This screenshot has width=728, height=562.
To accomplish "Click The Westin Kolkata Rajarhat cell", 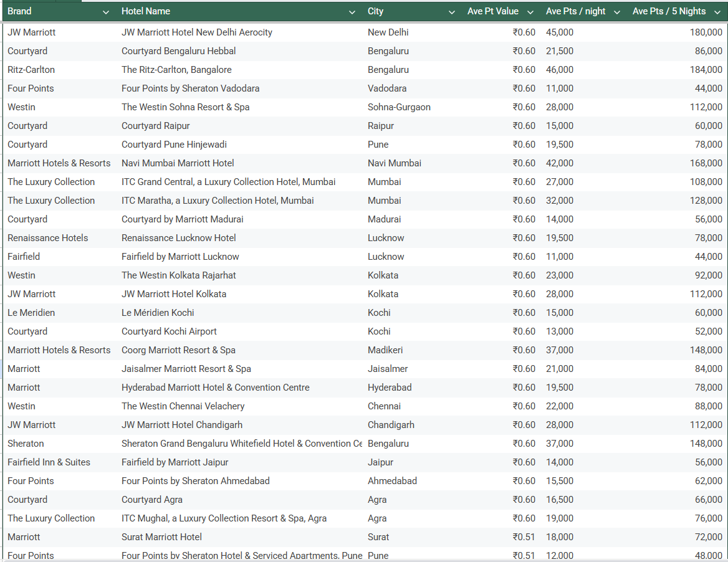I will pyautogui.click(x=239, y=275).
